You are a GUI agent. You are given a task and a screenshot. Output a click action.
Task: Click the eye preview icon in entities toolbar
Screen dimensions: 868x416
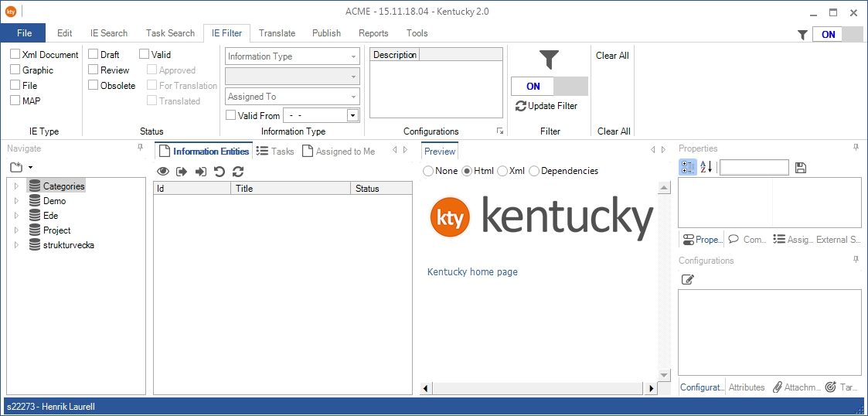click(163, 172)
